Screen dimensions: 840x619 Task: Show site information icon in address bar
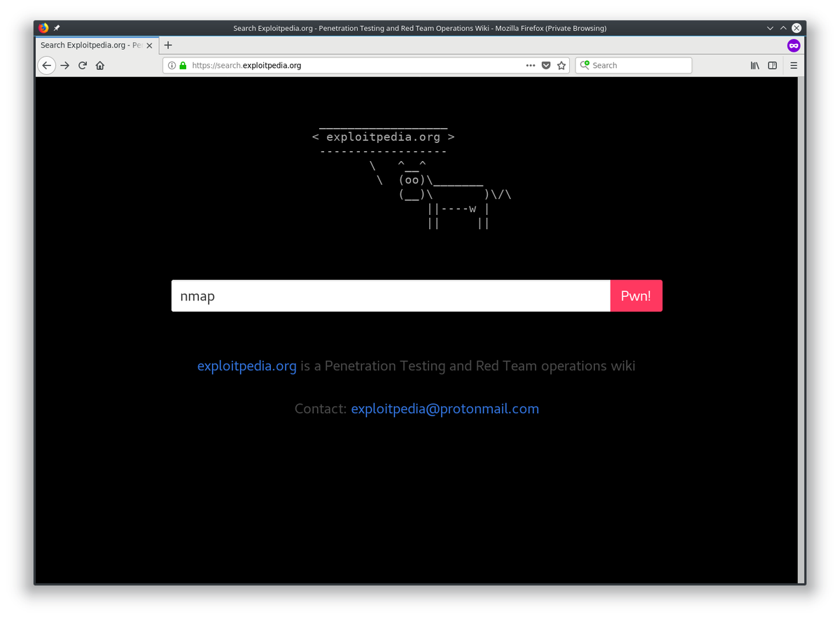coord(171,65)
